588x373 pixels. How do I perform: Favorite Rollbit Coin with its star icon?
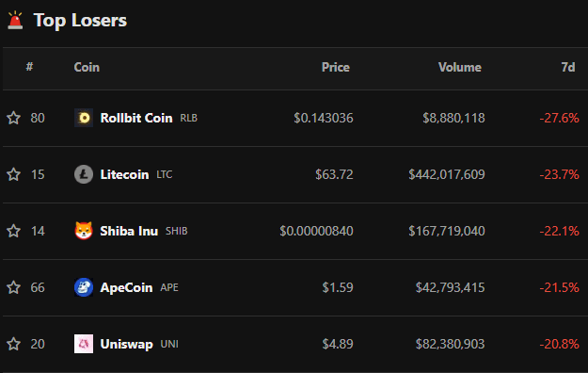pos(13,118)
